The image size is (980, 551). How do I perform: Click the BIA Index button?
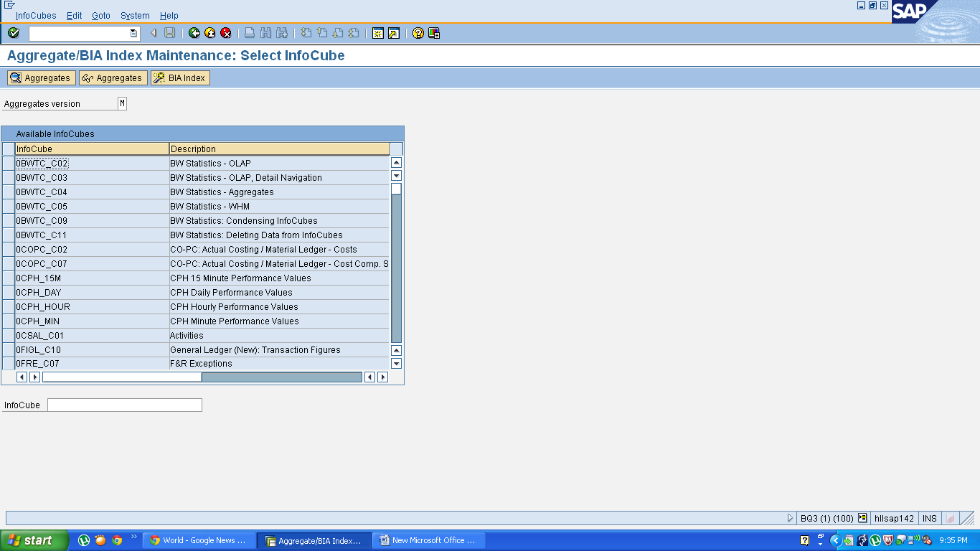click(x=180, y=77)
